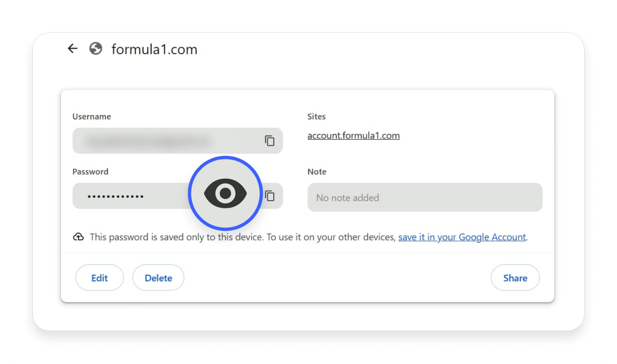
Task: Copy the username with its copy icon
Action: coord(270,140)
